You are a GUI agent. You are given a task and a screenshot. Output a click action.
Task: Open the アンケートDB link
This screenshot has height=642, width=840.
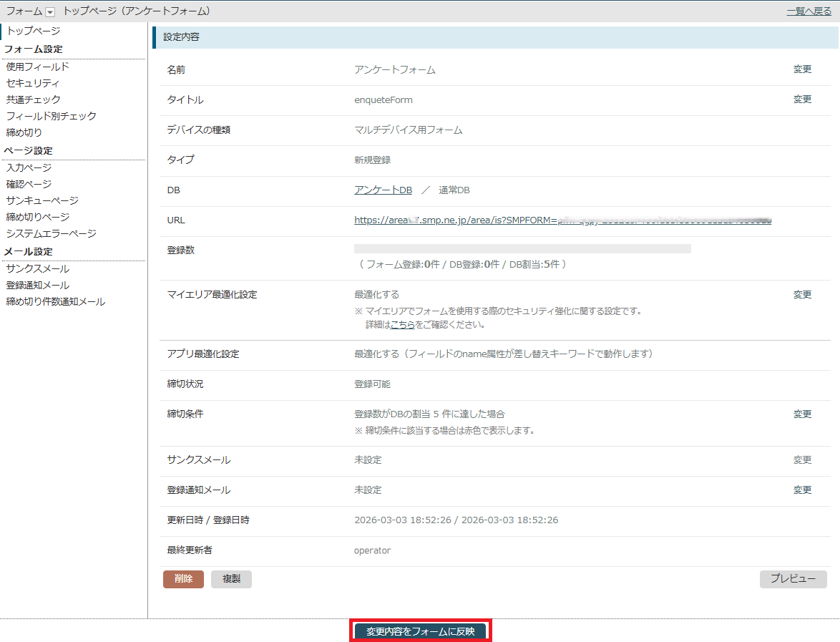(383, 190)
